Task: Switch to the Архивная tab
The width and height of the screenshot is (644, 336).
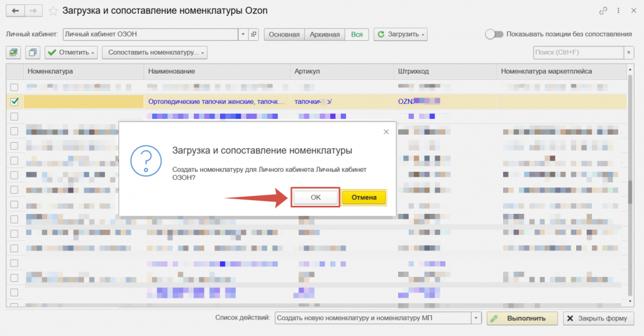Action: (x=325, y=34)
